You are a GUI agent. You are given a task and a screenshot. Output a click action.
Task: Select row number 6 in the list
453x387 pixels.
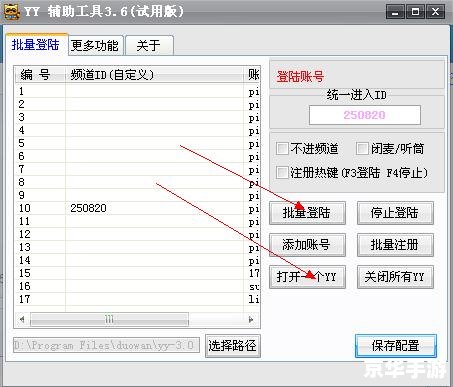(x=138, y=156)
